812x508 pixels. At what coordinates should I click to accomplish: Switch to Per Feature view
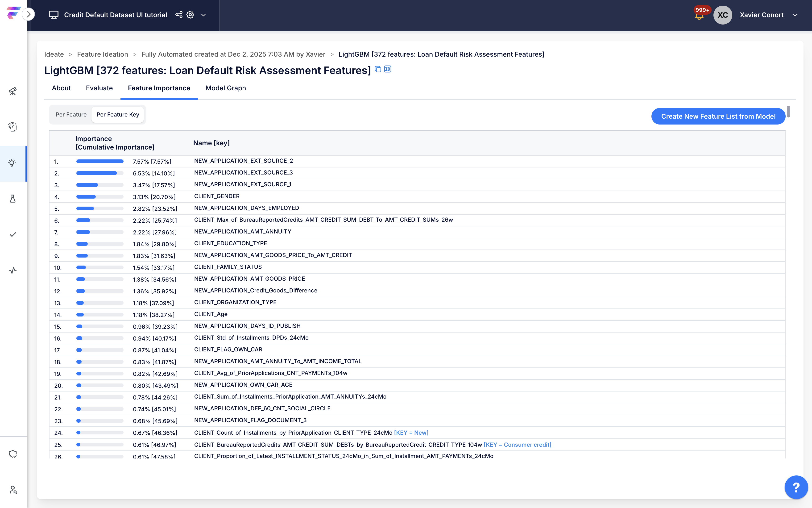tap(71, 115)
